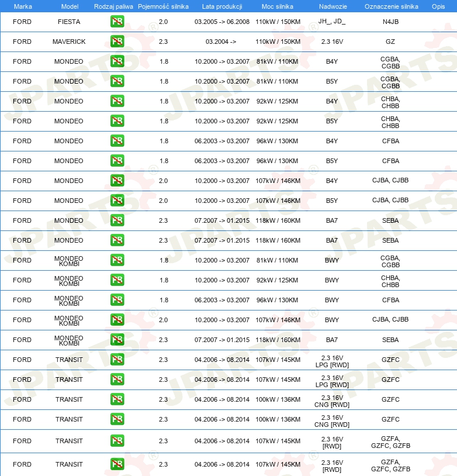Select CFBA in the MONDEO B5Y row

(x=390, y=161)
